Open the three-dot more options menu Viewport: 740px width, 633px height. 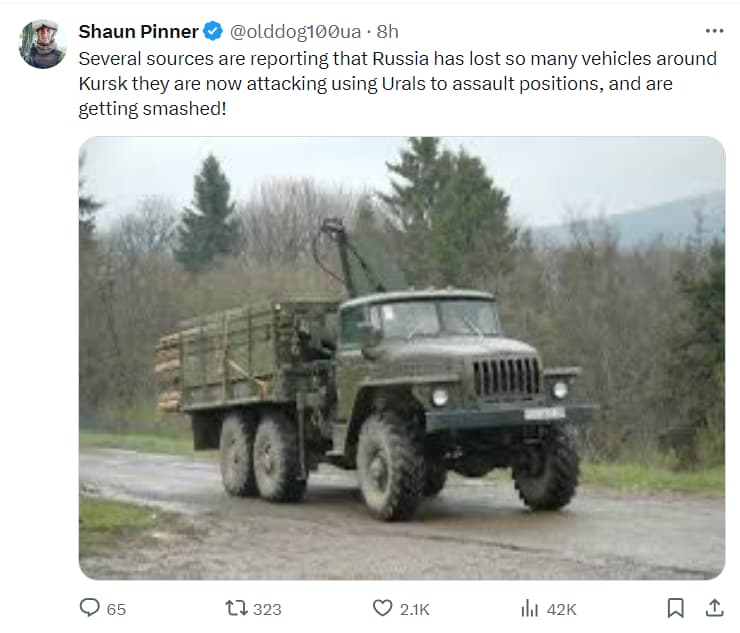715,31
